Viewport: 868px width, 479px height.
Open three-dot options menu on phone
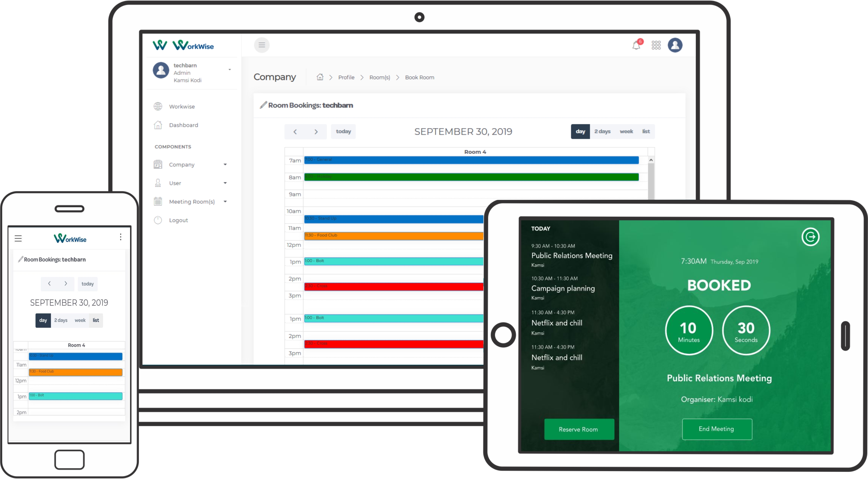(120, 237)
